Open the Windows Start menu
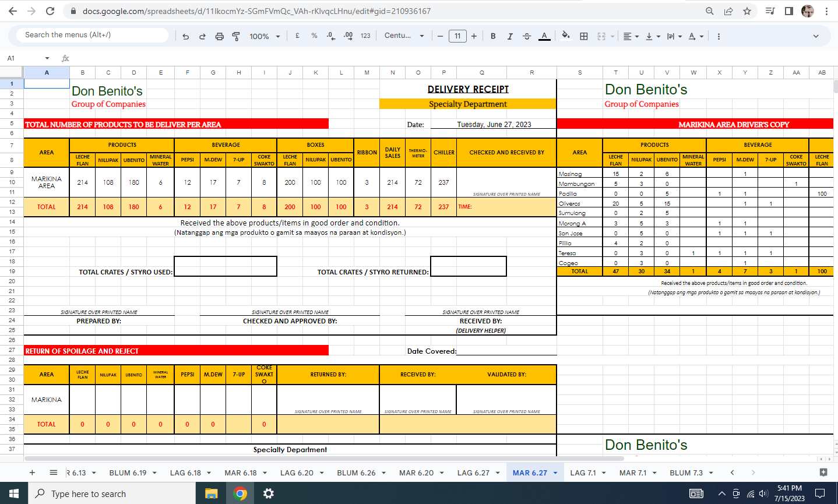This screenshot has width=838, height=504. [x=14, y=494]
